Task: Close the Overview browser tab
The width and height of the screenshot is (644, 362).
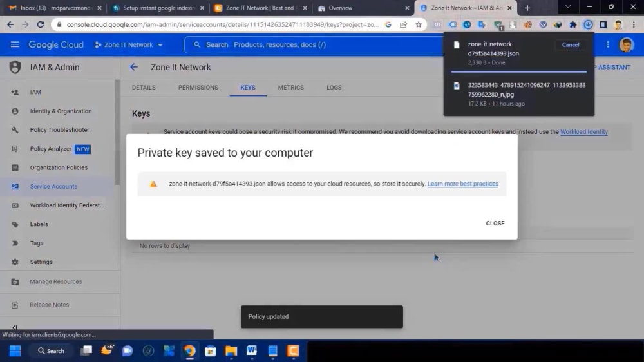Action: click(x=407, y=8)
